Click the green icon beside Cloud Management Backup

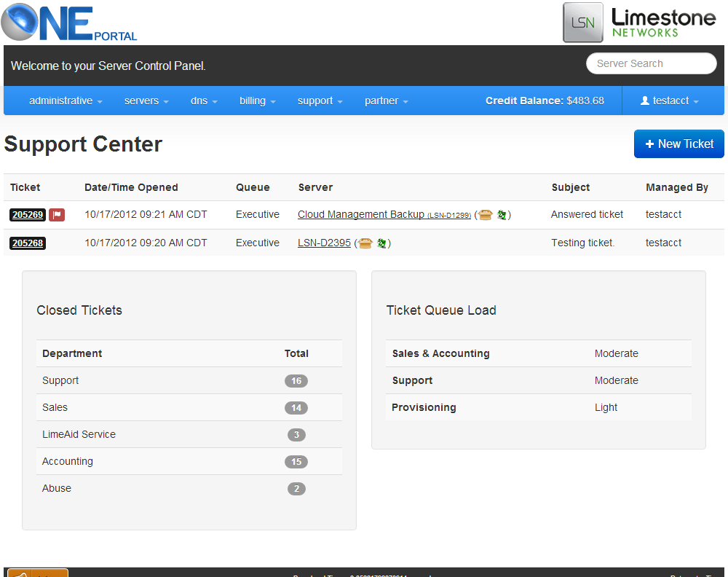coord(502,215)
